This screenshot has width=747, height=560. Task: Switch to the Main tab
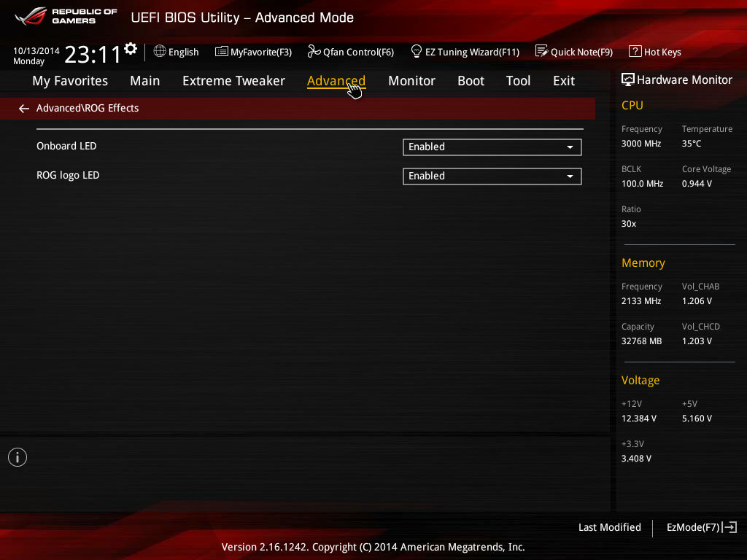click(145, 81)
